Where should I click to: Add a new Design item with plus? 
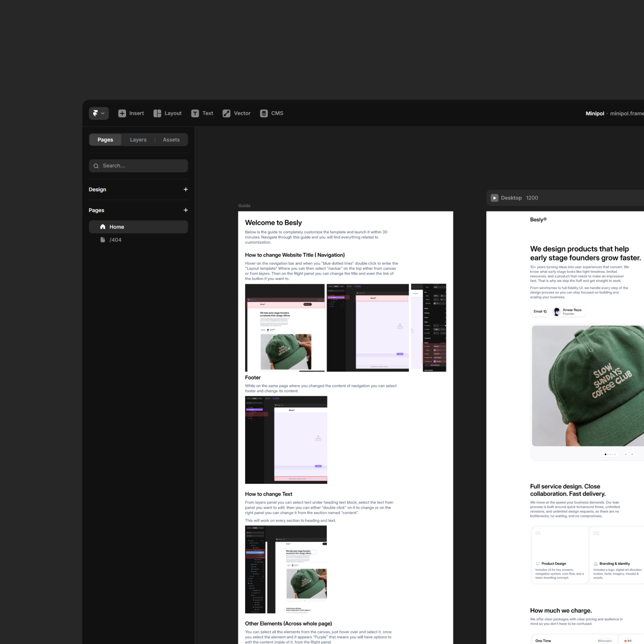(x=186, y=189)
